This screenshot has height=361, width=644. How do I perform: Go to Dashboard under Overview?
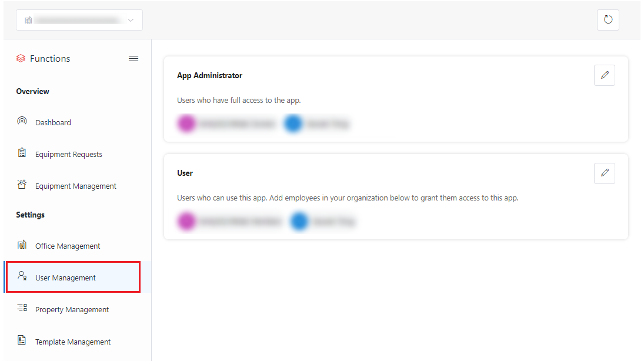point(53,122)
